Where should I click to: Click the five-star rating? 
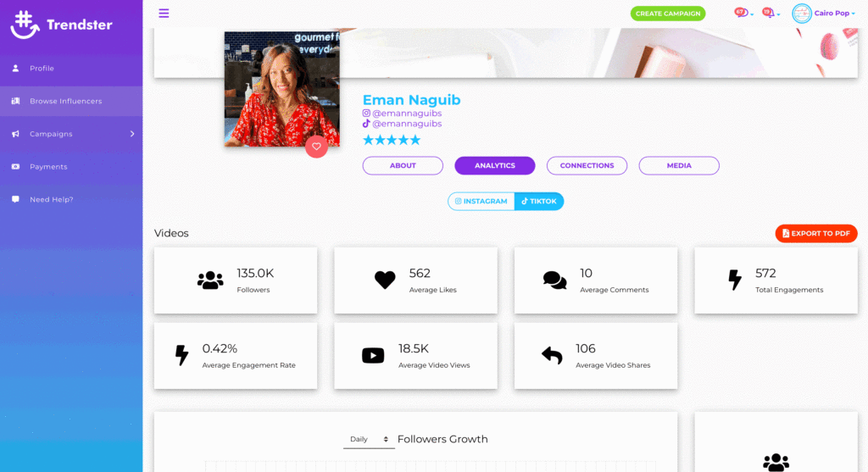392,140
